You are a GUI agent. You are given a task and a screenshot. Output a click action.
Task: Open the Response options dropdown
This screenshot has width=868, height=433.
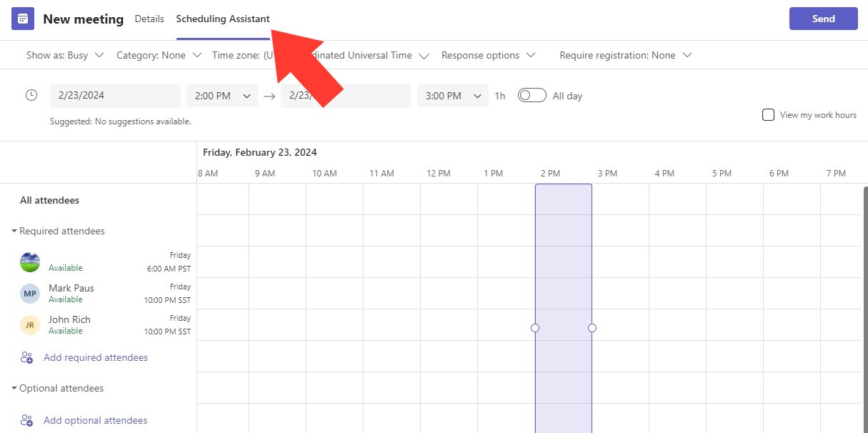[489, 55]
